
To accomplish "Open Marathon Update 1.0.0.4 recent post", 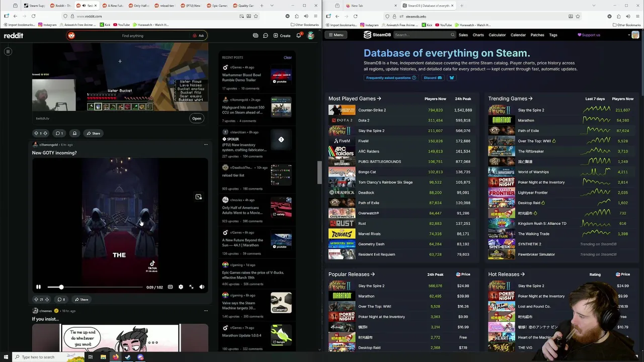I will point(242,335).
